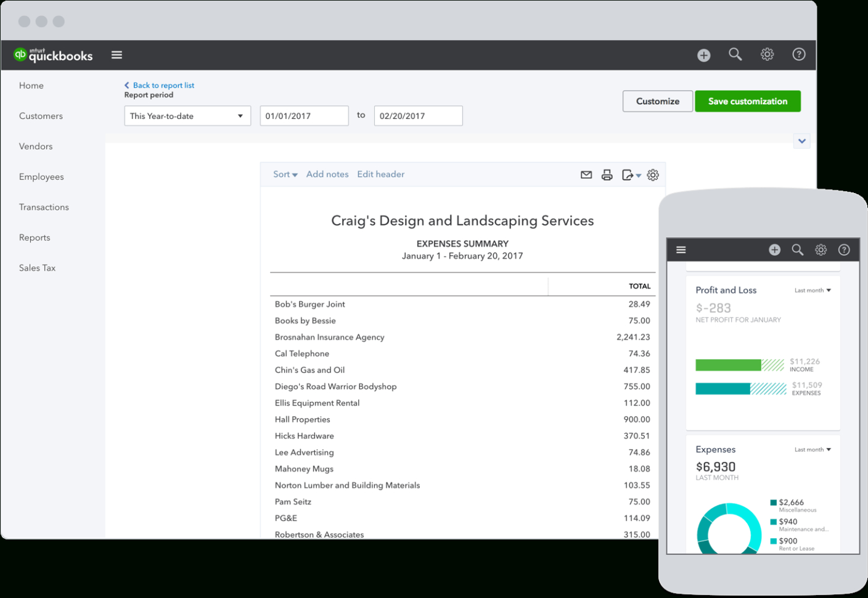Open the Last month dropdown for Profit and Loss
The height and width of the screenshot is (598, 868).
pos(813,290)
